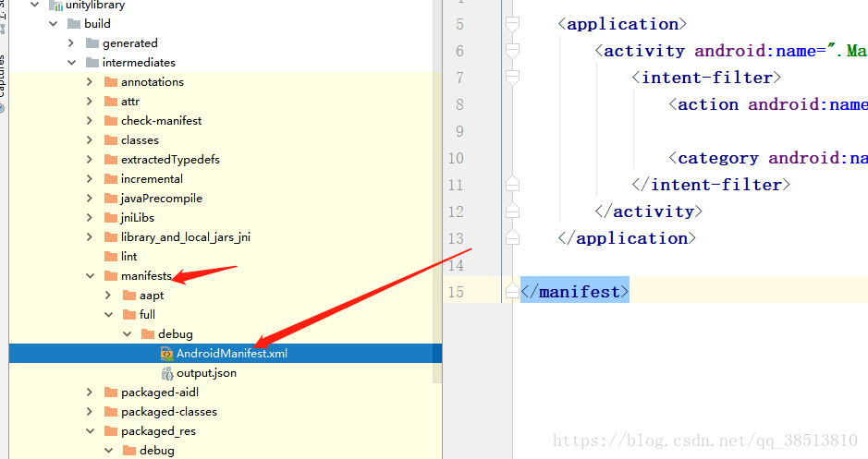
Task: Click the output.json file icon
Action: tap(166, 373)
